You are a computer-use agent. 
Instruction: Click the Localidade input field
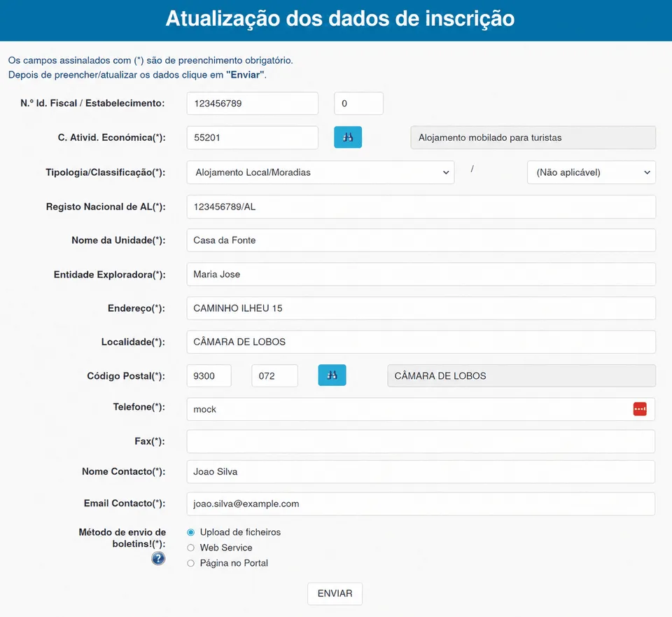pos(421,342)
